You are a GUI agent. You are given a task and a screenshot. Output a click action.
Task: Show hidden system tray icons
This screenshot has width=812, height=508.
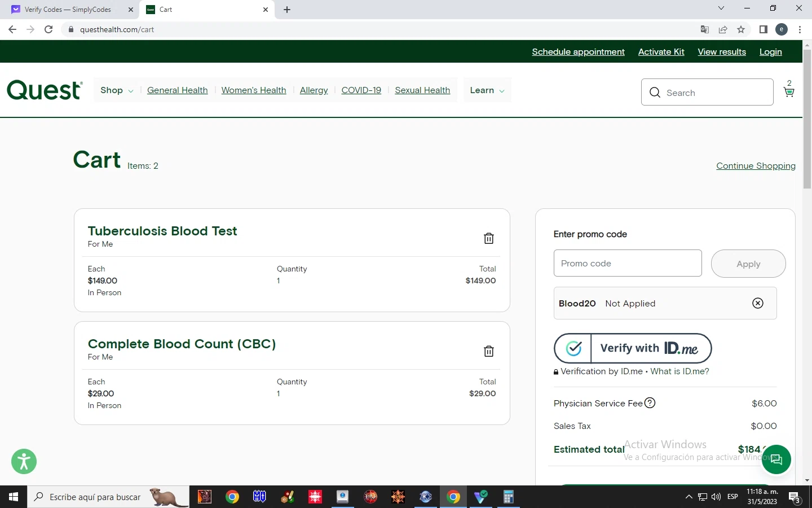coord(689,497)
